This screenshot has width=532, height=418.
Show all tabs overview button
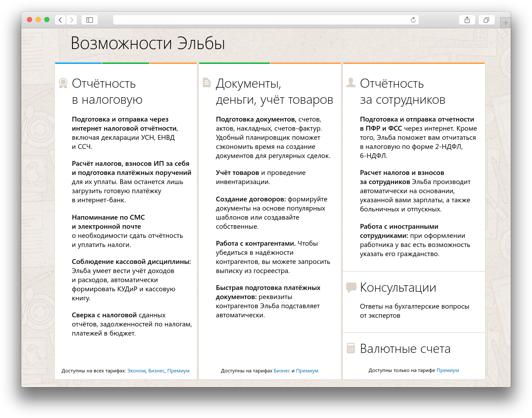tap(486, 20)
